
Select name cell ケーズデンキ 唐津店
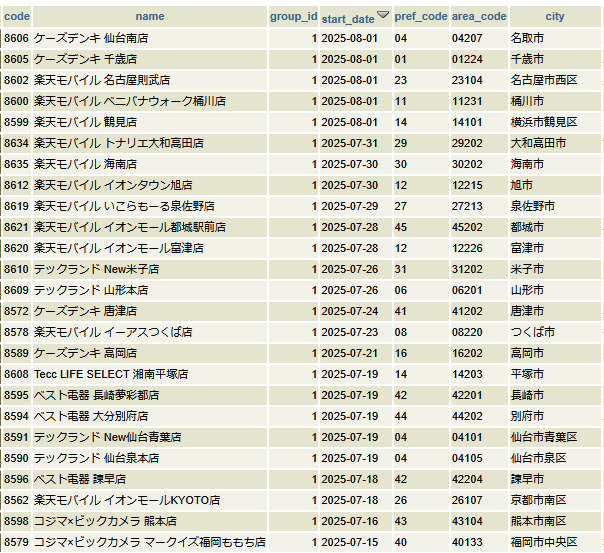[x=150, y=311]
